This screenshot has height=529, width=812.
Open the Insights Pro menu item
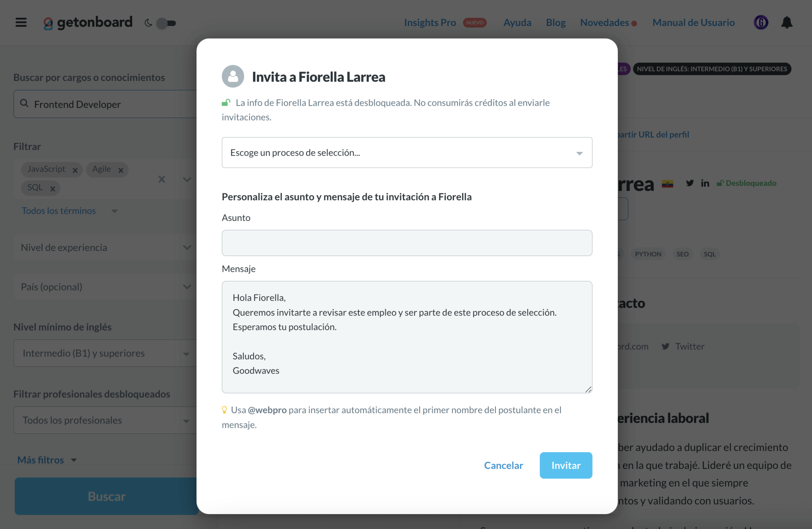(430, 23)
